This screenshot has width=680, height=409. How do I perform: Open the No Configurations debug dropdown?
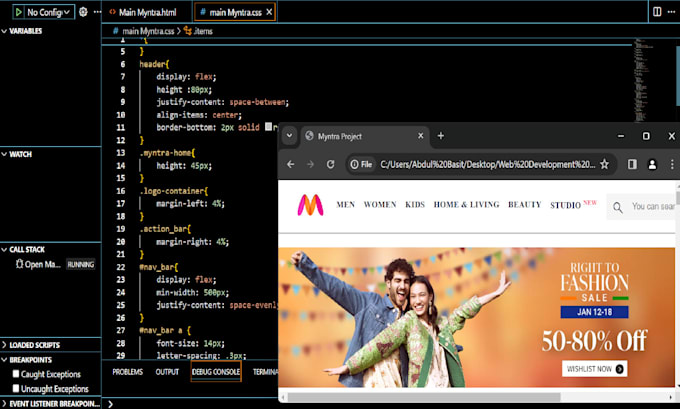click(x=47, y=12)
